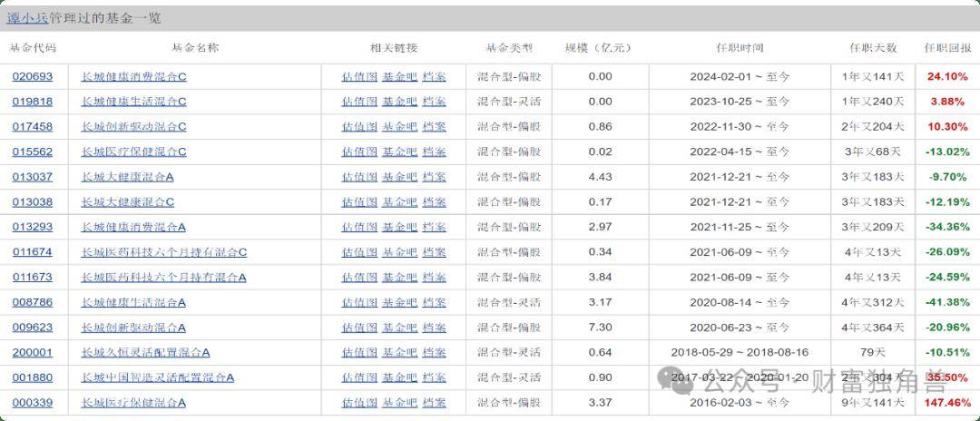Select the 24.10% return value
Viewport: 980px width, 421px height.
coord(947,77)
